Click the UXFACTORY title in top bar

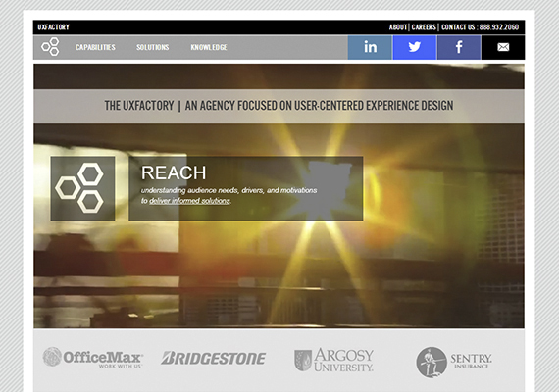coord(54,27)
